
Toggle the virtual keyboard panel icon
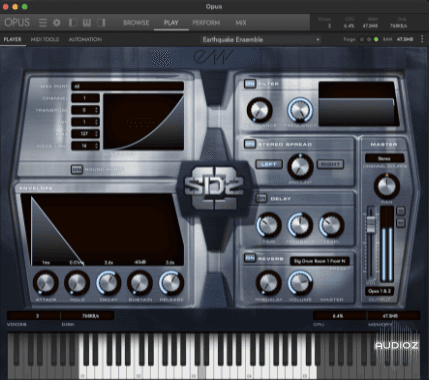coord(87,23)
